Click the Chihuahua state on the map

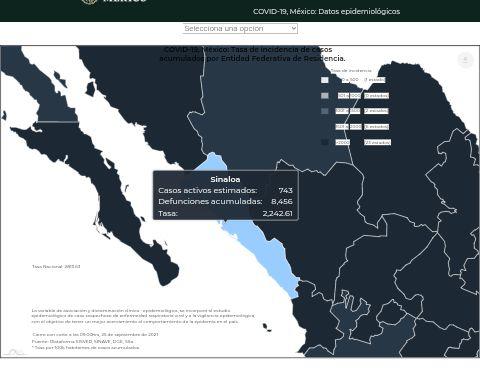[267, 117]
